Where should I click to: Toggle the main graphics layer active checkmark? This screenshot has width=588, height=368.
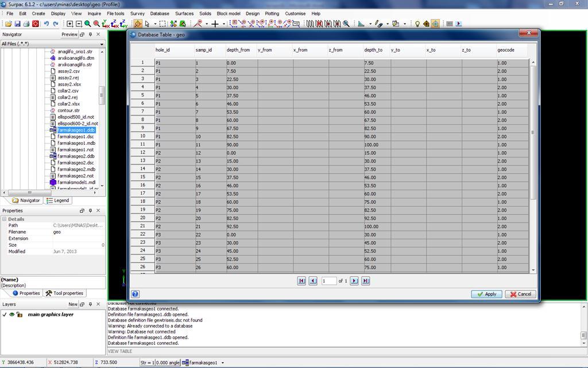[5, 315]
